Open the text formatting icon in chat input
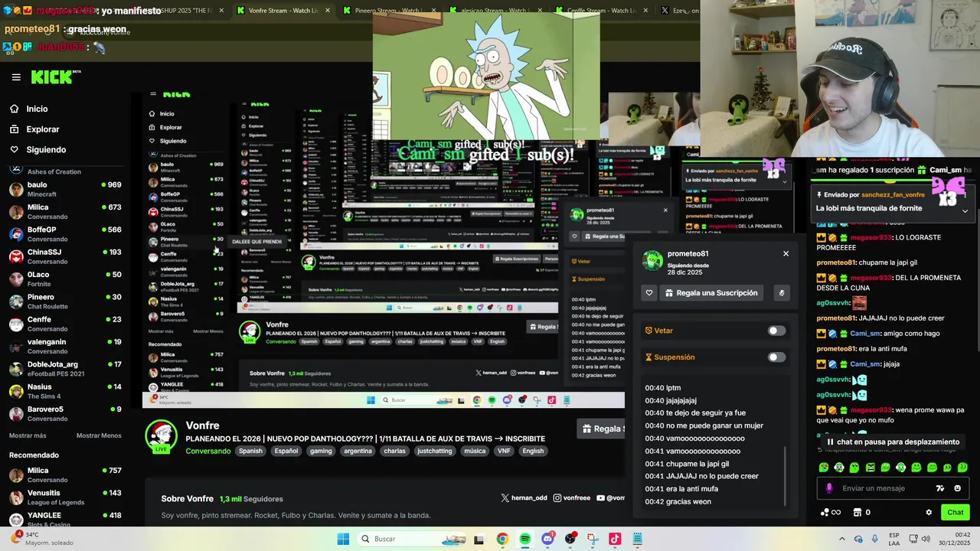 940,488
